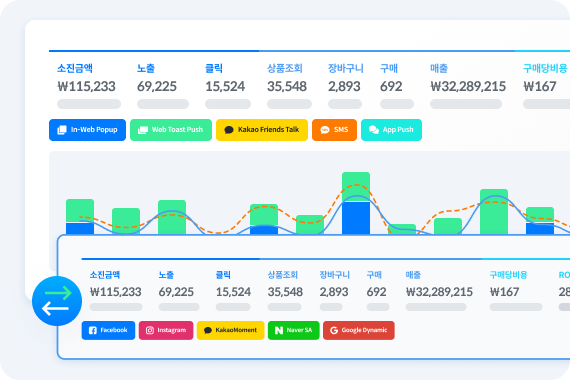
Task: Click the Google Dynamic button
Action: pyautogui.click(x=359, y=330)
